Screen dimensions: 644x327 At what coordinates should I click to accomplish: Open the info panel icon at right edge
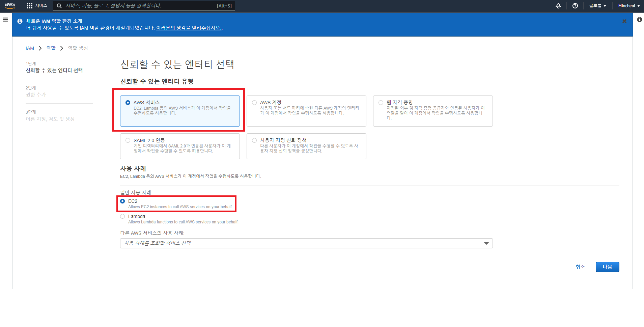click(639, 20)
